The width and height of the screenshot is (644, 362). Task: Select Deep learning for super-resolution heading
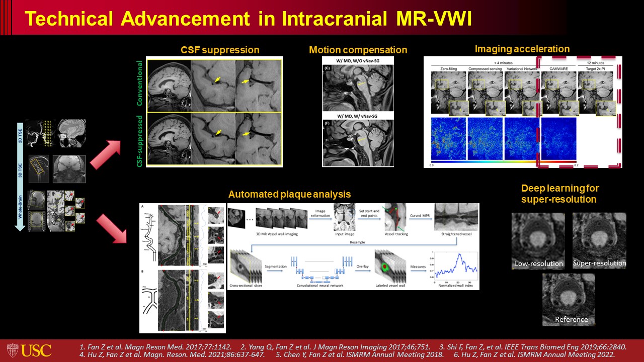(x=560, y=194)
